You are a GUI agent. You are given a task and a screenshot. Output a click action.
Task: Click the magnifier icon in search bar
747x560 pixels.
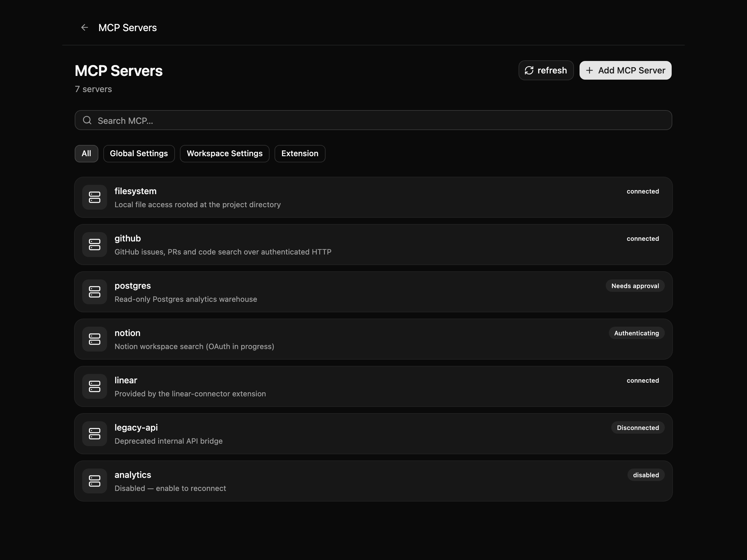87,120
